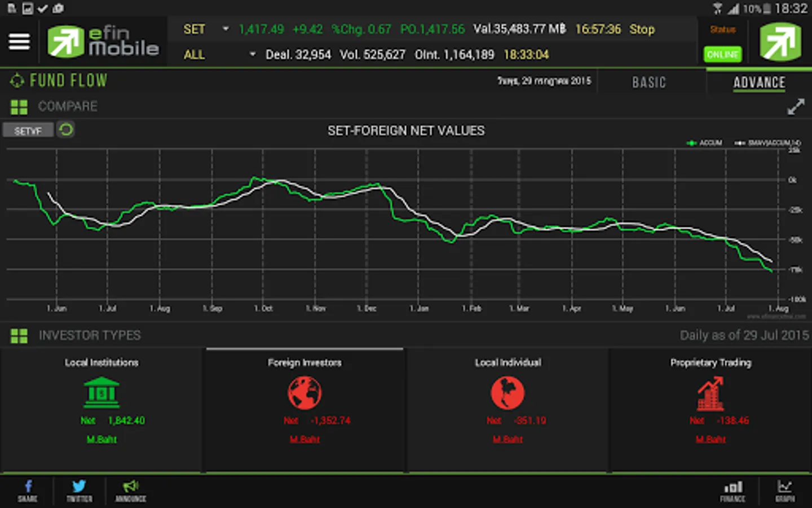Tap the efin Mobile logo
Viewport: 812px width, 508px height.
click(103, 41)
